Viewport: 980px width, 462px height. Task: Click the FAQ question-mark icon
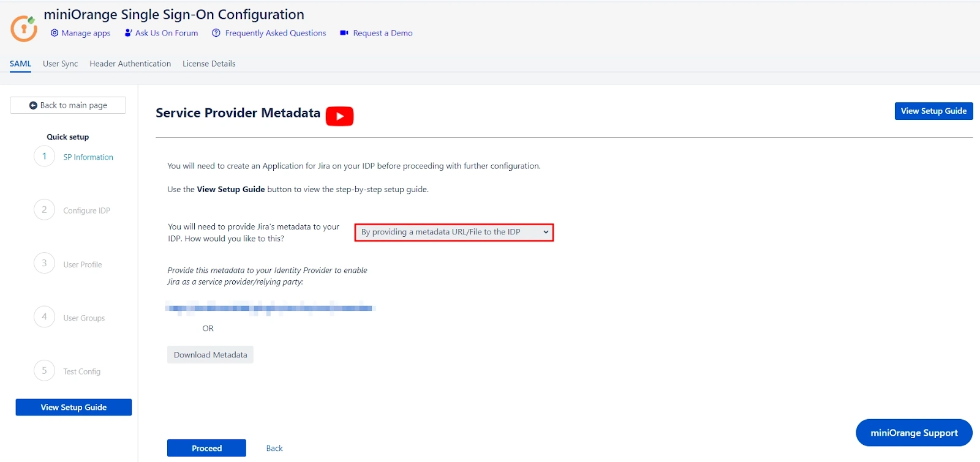[x=216, y=33]
